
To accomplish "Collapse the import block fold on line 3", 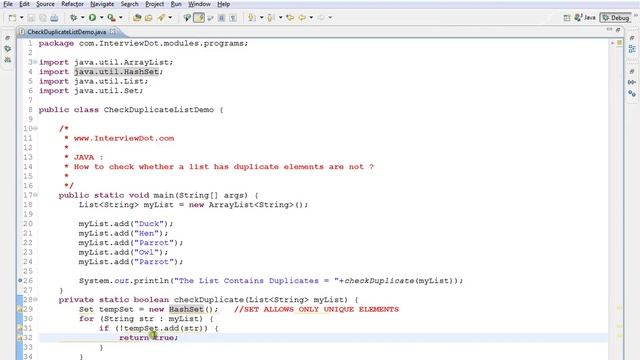I will tap(36, 62).
